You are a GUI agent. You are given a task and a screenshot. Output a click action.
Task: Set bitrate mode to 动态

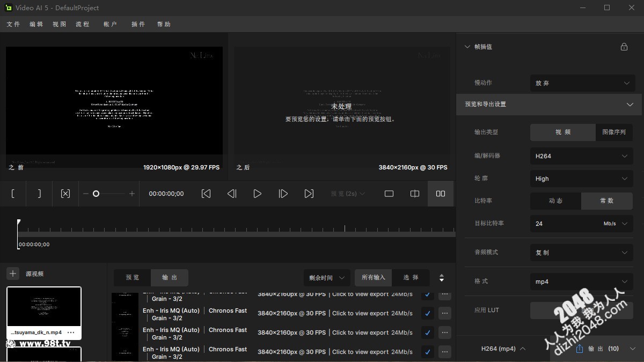point(556,201)
